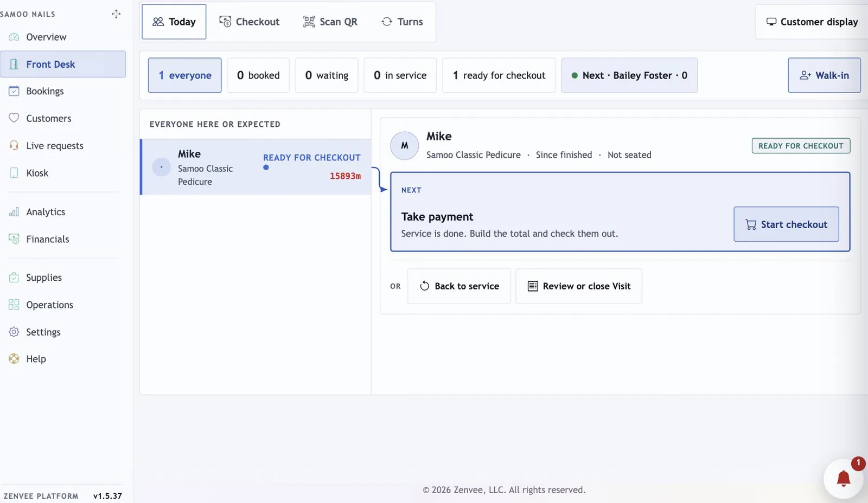Click the 15893m wait time text
868x503 pixels.
(x=345, y=176)
